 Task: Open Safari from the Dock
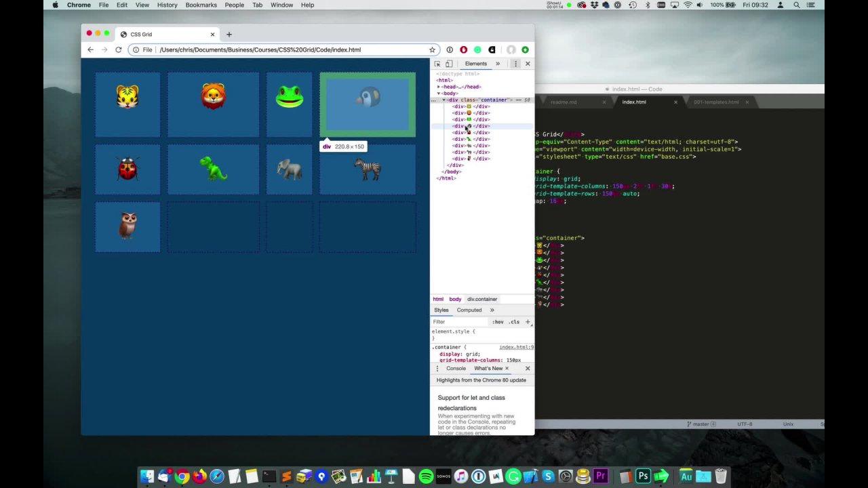click(217, 476)
